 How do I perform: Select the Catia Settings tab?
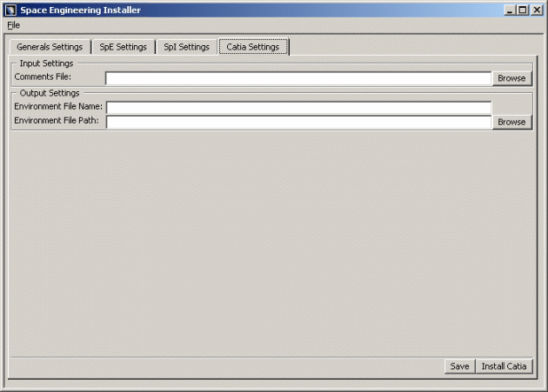click(253, 47)
